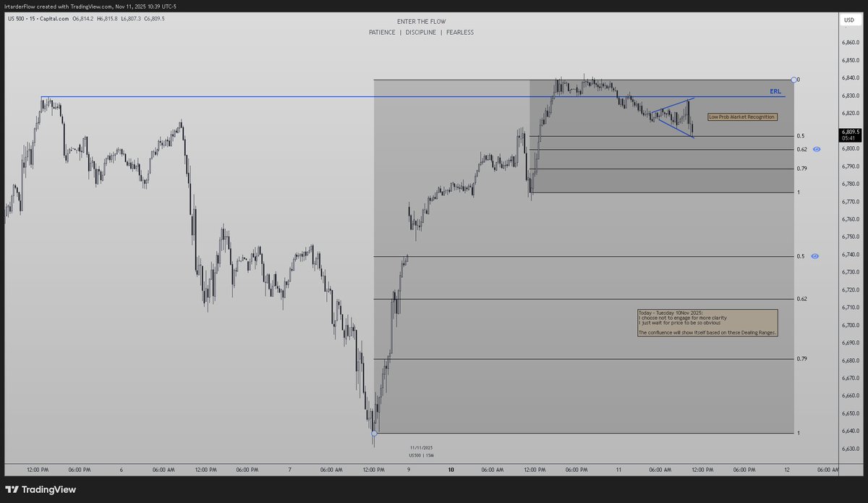This screenshot has height=503, width=868.
Task: Click the ENTER THE FLOW header text
Action: pyautogui.click(x=422, y=21)
